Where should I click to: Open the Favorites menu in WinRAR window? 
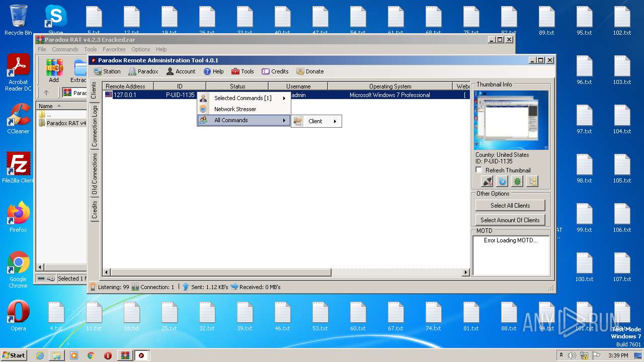click(114, 49)
